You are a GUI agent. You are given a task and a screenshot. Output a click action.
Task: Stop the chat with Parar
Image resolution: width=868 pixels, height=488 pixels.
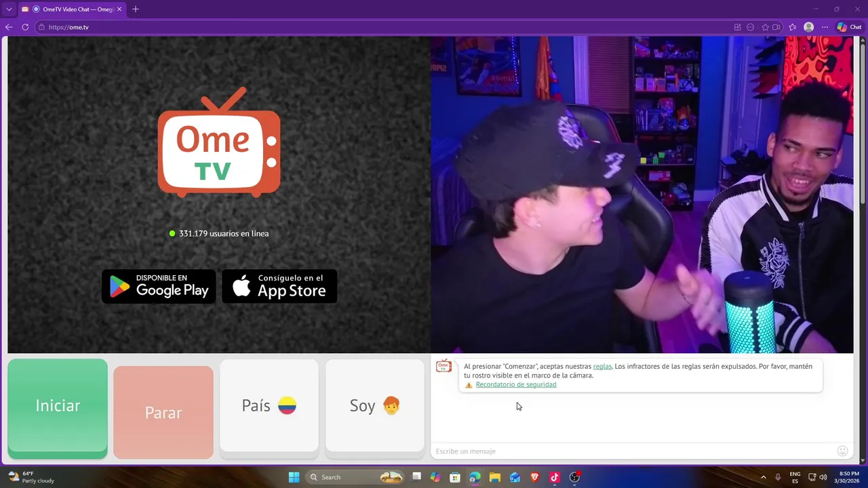[x=163, y=412]
